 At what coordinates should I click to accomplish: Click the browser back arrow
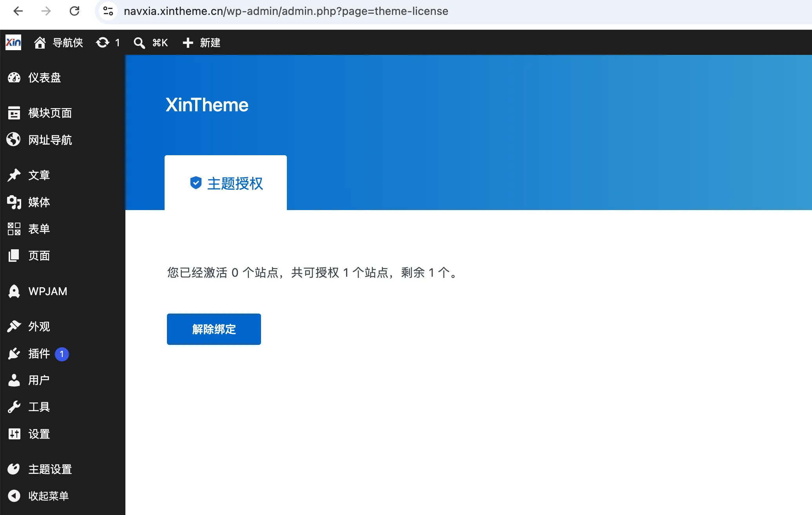18,11
